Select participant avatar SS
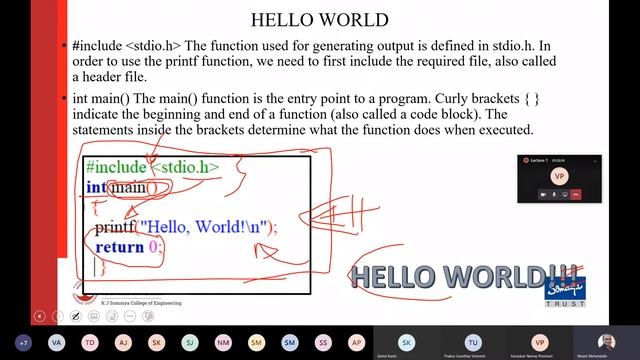Image resolution: width=640 pixels, height=360 pixels. point(323,343)
